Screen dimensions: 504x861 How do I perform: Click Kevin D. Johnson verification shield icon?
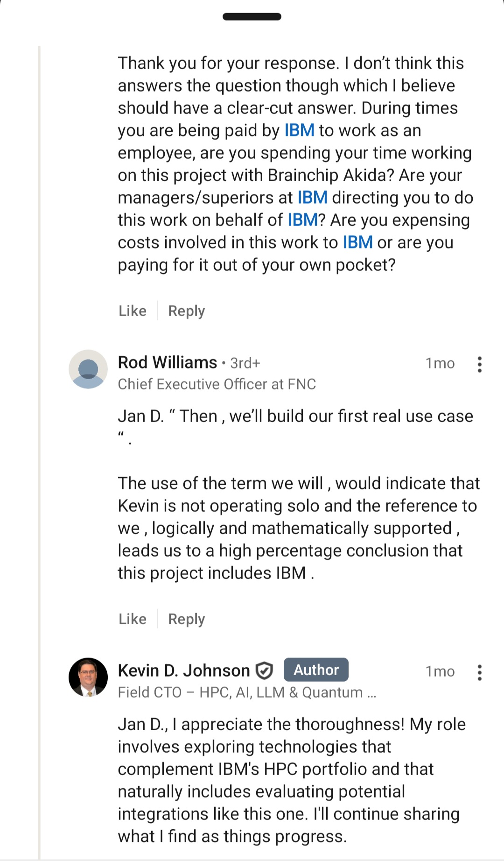[265, 671]
